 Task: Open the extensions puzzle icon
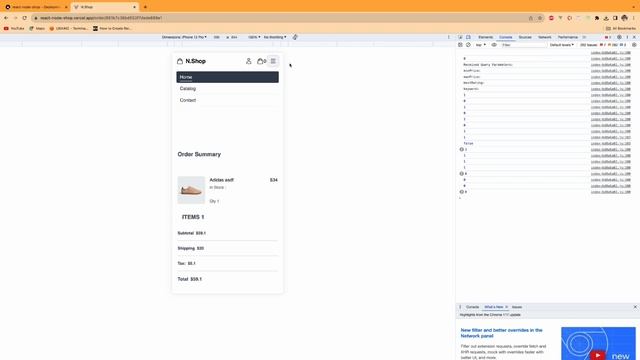[597, 18]
